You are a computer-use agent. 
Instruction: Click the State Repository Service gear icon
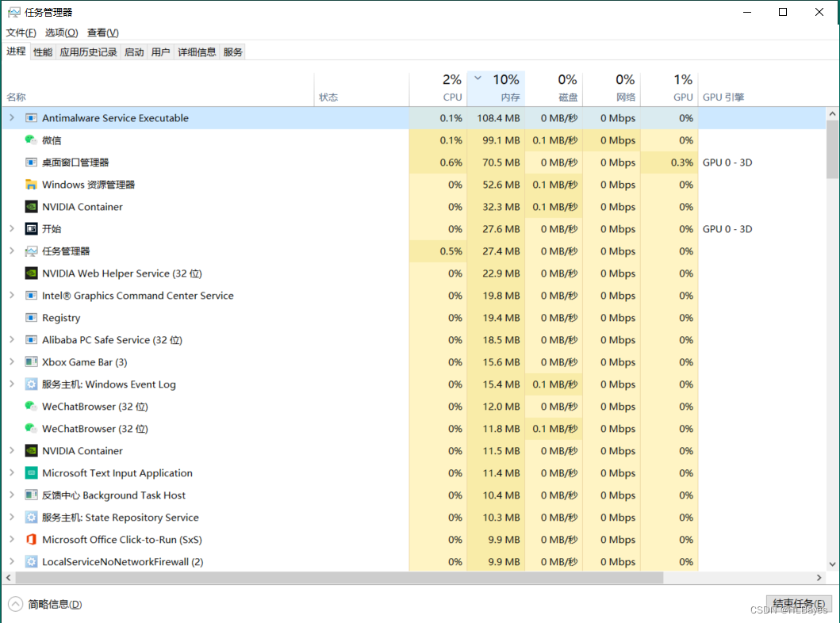(x=31, y=518)
